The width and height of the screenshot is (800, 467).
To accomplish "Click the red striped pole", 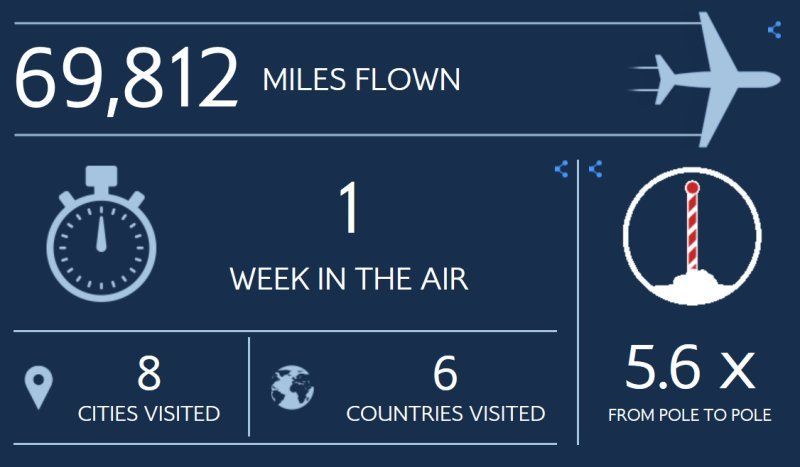I will coord(692,227).
